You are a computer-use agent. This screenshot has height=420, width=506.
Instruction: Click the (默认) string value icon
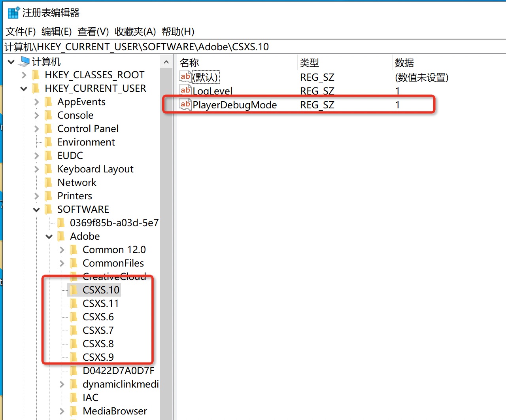tap(185, 77)
